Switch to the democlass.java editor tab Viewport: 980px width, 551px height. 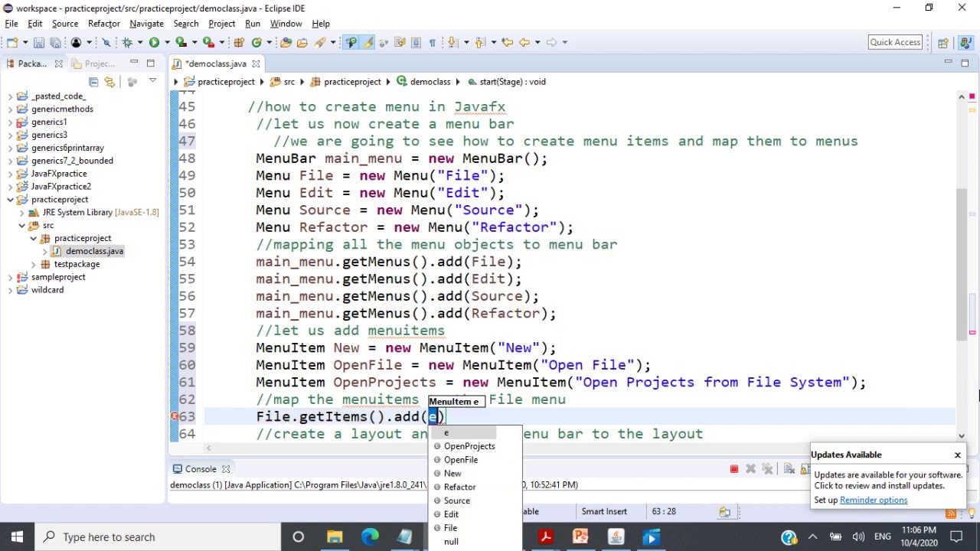[x=216, y=64]
